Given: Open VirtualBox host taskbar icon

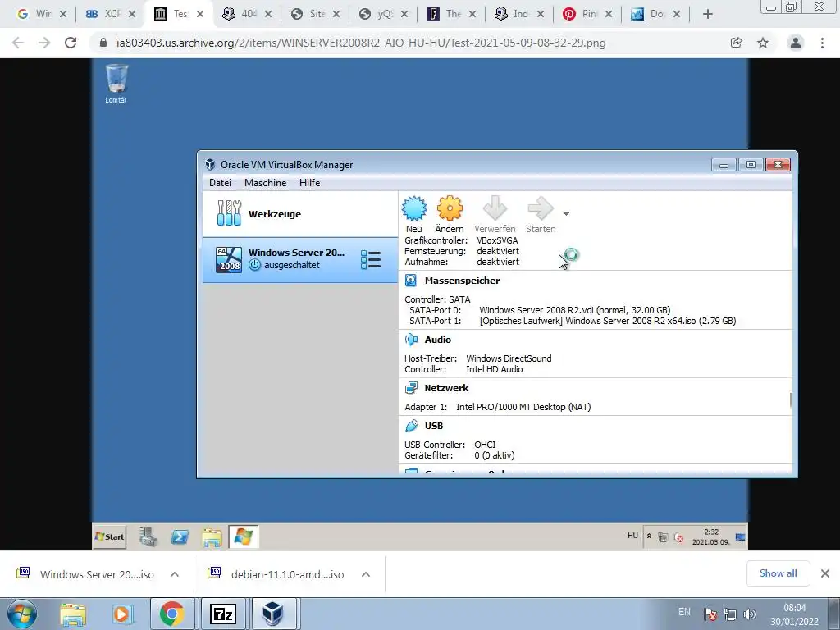Looking at the screenshot, I should point(272,614).
